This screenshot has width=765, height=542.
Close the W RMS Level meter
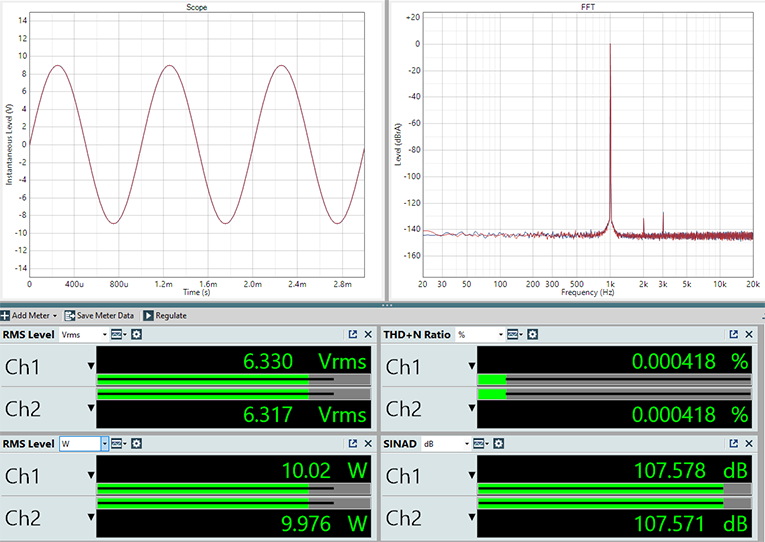(x=368, y=443)
